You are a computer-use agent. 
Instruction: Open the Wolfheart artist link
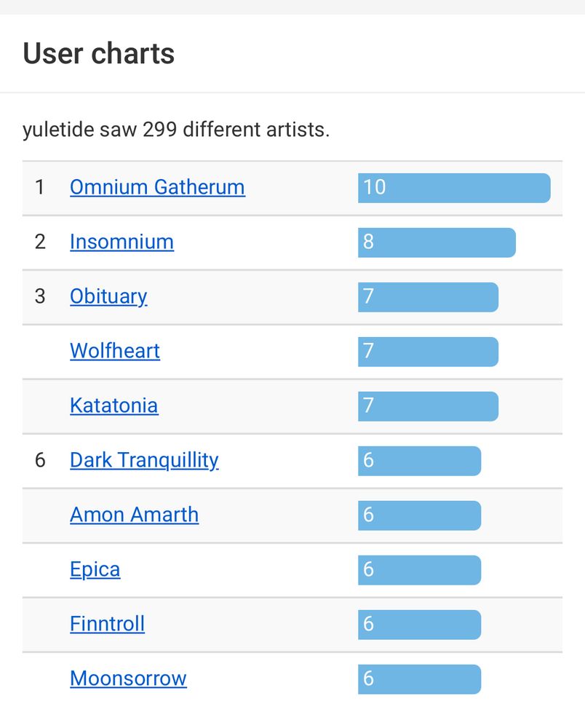[x=114, y=351]
